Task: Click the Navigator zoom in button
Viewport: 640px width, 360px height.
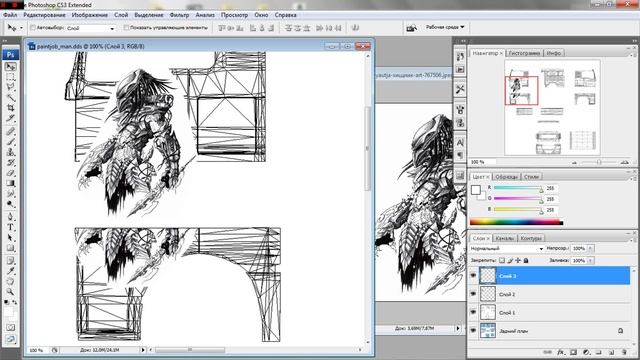Action: [624, 162]
